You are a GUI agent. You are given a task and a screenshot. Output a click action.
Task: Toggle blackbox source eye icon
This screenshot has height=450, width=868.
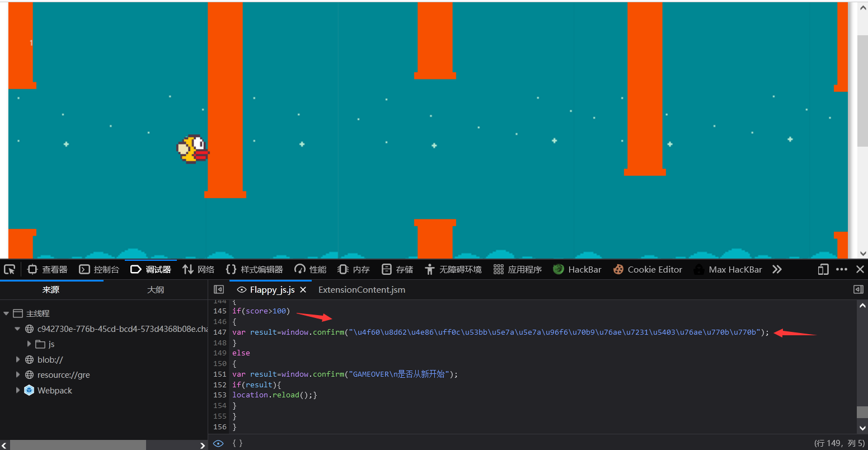[218, 443]
